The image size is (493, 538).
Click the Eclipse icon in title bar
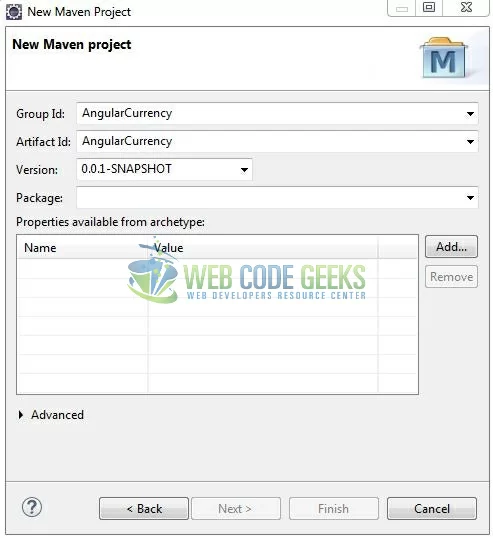pos(14,12)
